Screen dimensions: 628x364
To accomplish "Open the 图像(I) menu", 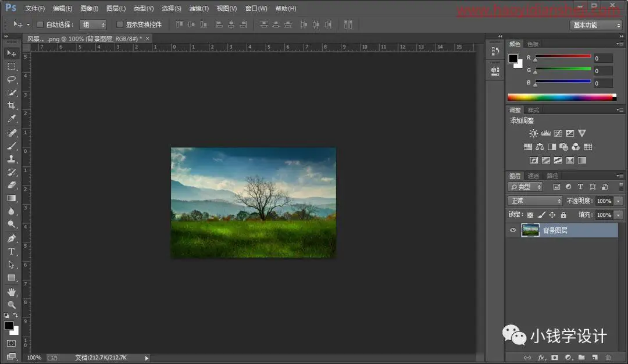I will pos(90,8).
